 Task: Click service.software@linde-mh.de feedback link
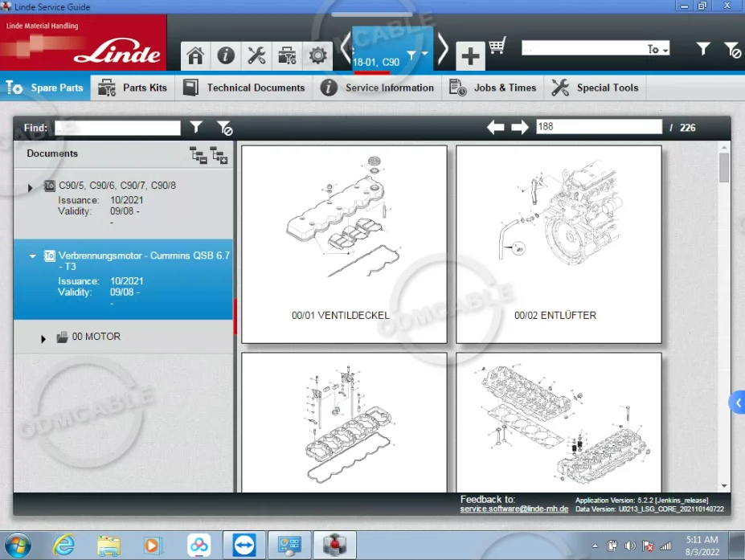514,509
